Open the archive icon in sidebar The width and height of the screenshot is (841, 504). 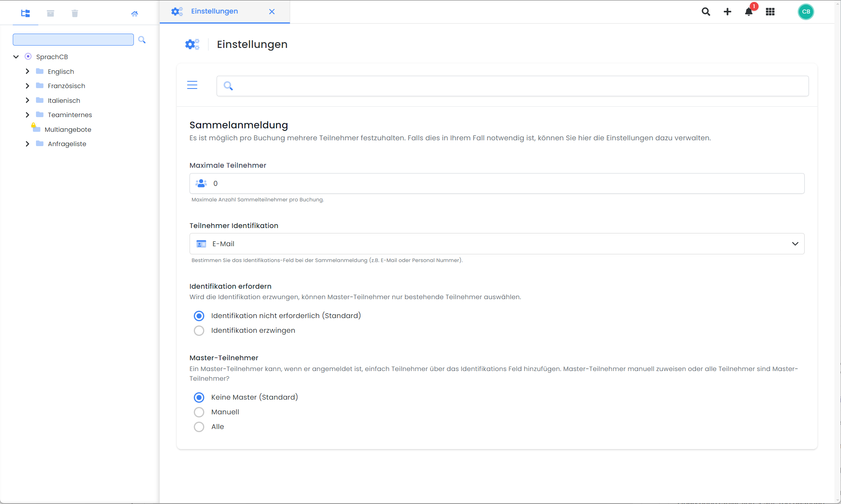click(50, 14)
